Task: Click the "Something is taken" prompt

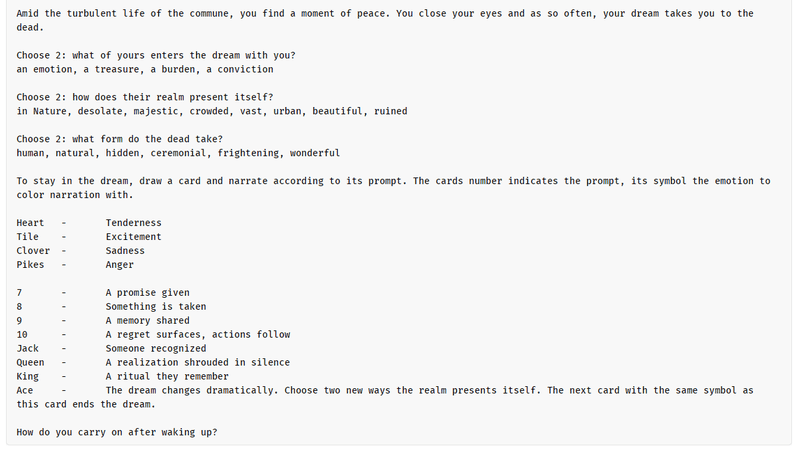Action: 156,307
